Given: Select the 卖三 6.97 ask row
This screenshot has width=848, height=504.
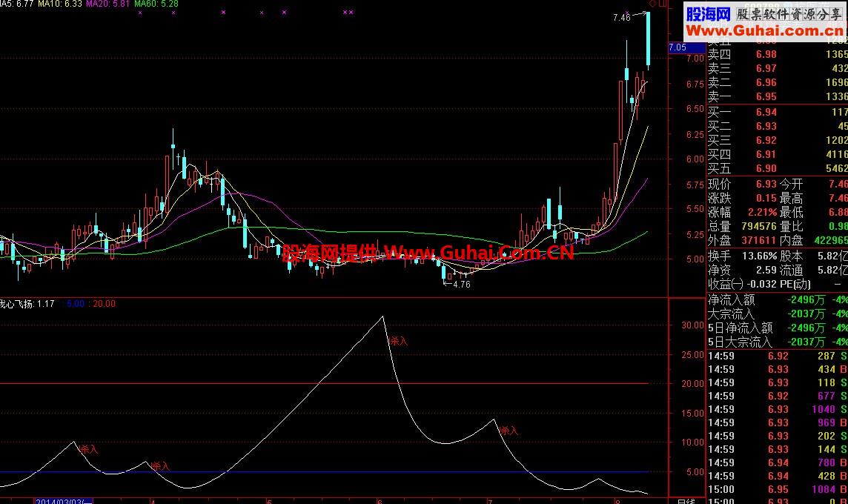Looking at the screenshot, I should 778,69.
